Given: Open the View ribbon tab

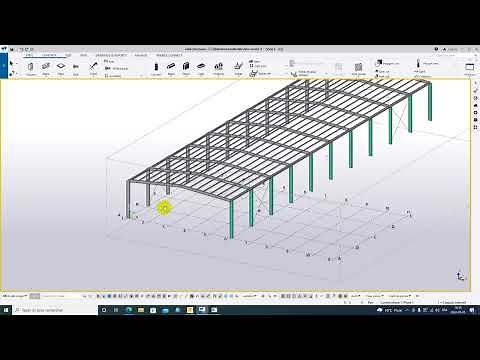Looking at the screenshot, I should click(84, 55).
